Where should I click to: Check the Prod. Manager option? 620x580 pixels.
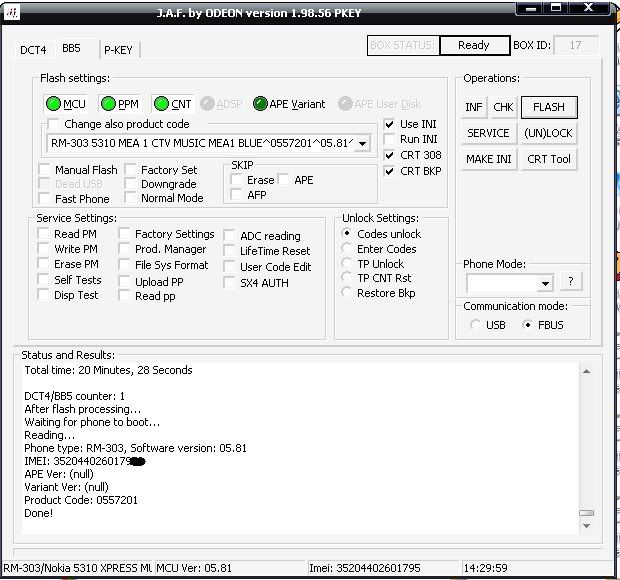[124, 249]
